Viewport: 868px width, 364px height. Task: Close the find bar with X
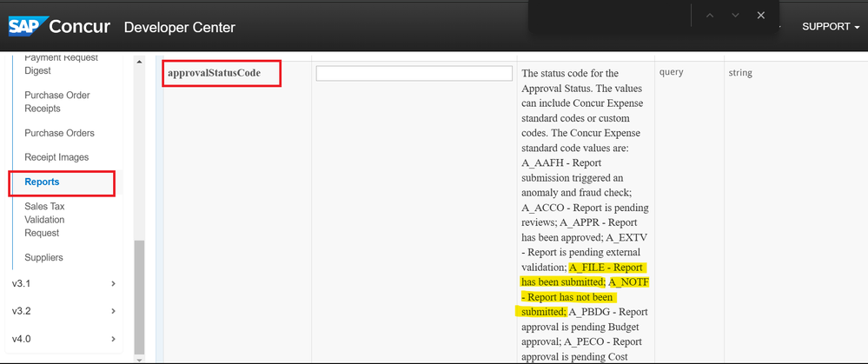(x=760, y=15)
